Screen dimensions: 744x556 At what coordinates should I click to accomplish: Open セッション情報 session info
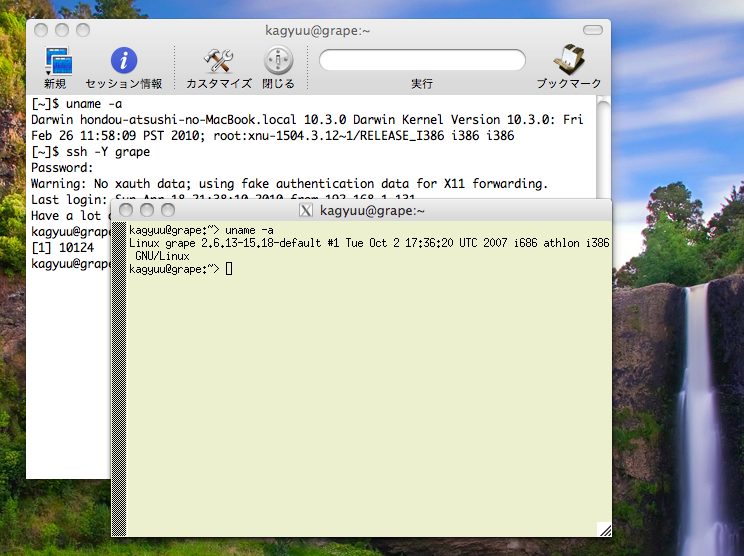pos(124,61)
